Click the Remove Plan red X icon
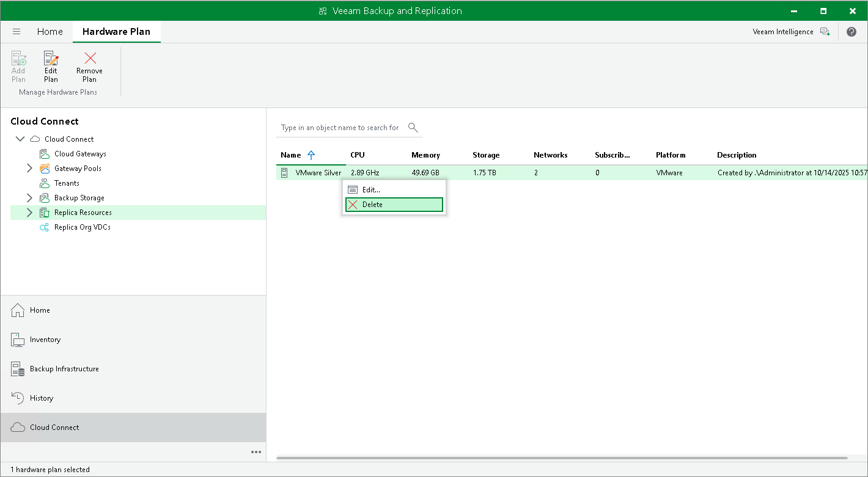Image resolution: width=868 pixels, height=477 pixels. click(x=90, y=58)
